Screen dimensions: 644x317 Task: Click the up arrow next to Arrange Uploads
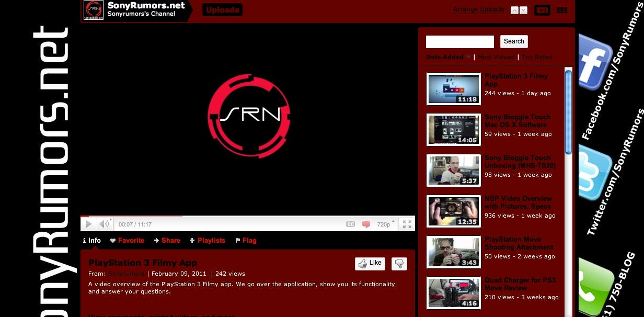click(x=514, y=10)
